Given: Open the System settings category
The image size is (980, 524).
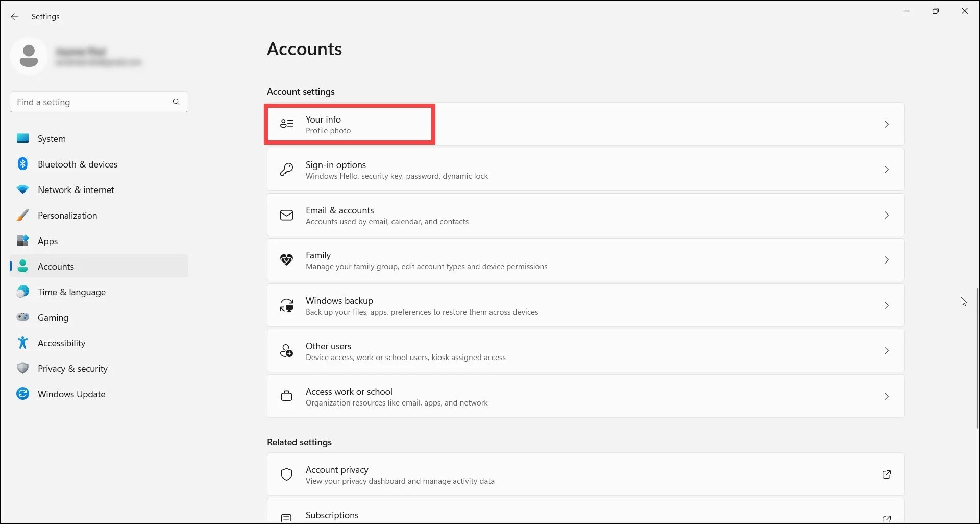Looking at the screenshot, I should point(52,139).
